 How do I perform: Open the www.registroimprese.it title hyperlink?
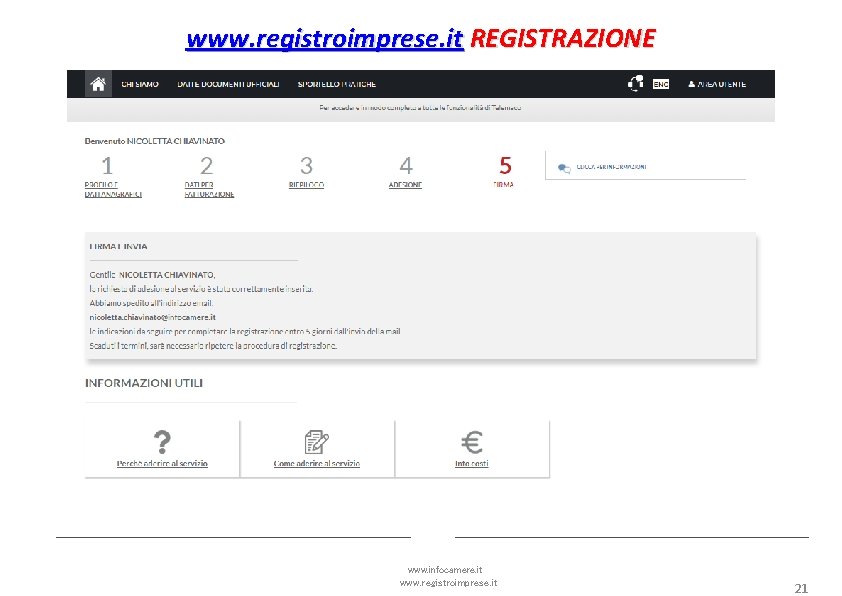pos(324,39)
